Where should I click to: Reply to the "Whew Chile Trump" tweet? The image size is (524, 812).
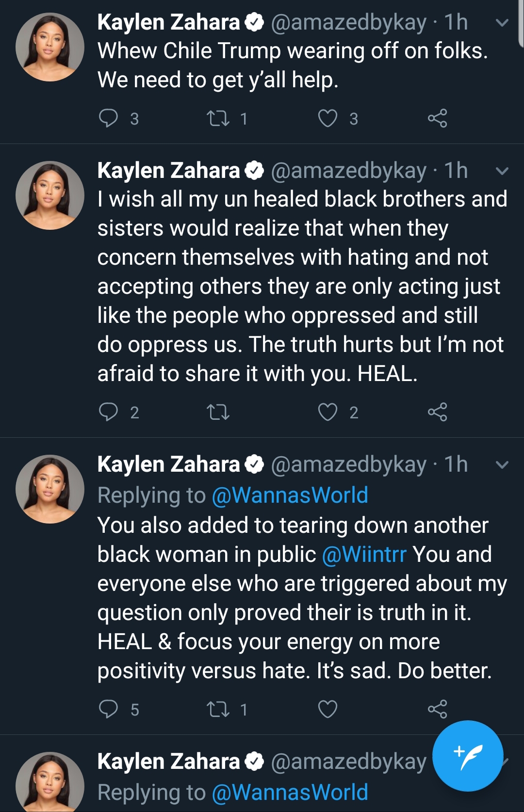(108, 118)
